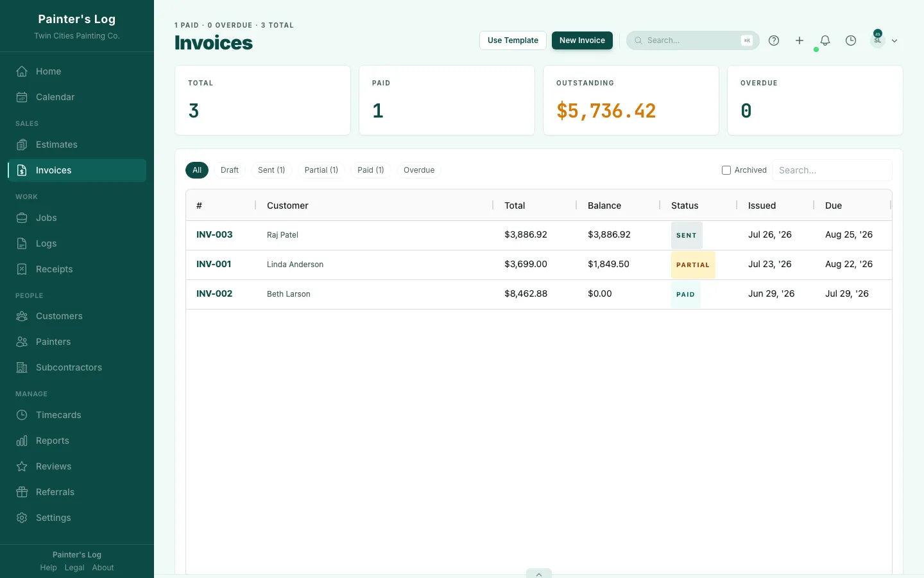Show Sent (1) invoices

coord(271,170)
